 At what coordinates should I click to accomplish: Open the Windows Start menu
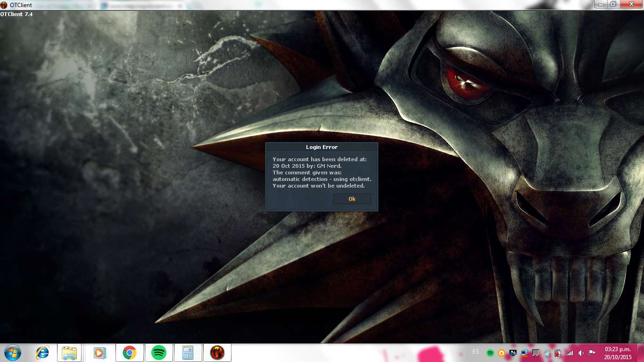tap(12, 353)
